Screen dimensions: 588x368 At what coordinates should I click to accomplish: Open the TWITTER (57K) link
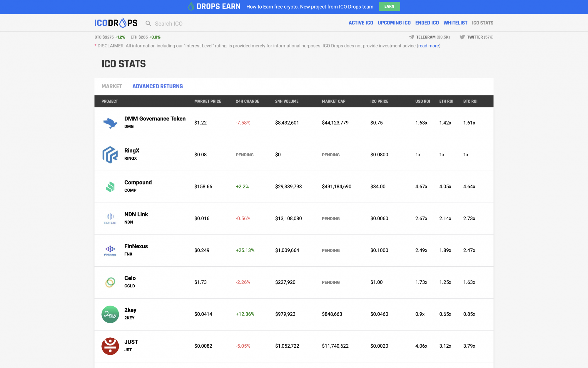(x=480, y=37)
